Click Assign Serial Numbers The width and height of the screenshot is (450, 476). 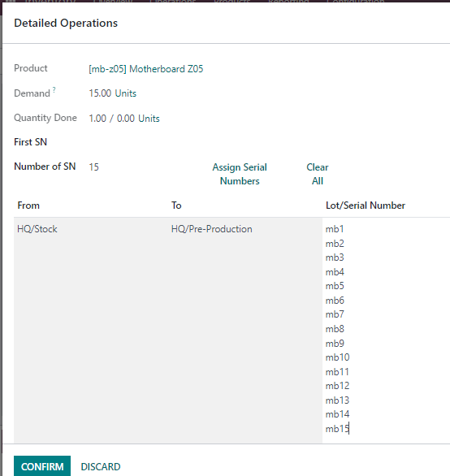pyautogui.click(x=240, y=174)
